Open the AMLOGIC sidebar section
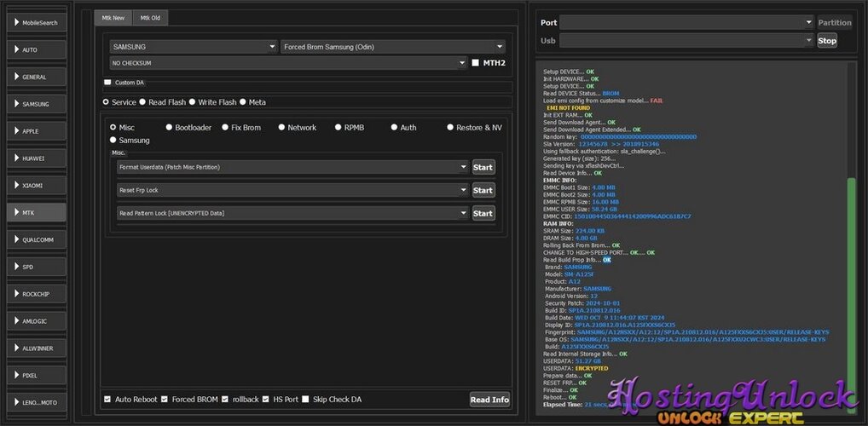Screen dimensions: 868x426 click(37, 321)
